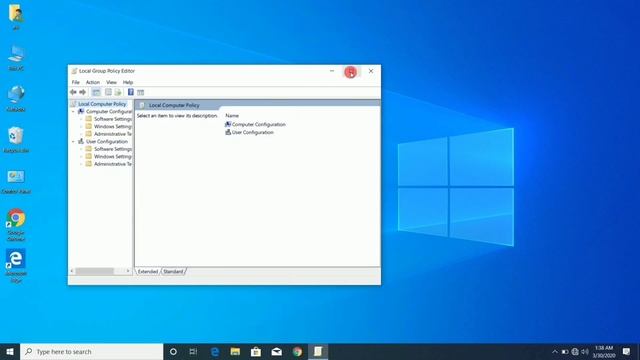
Task: Open the File menu
Action: click(76, 82)
